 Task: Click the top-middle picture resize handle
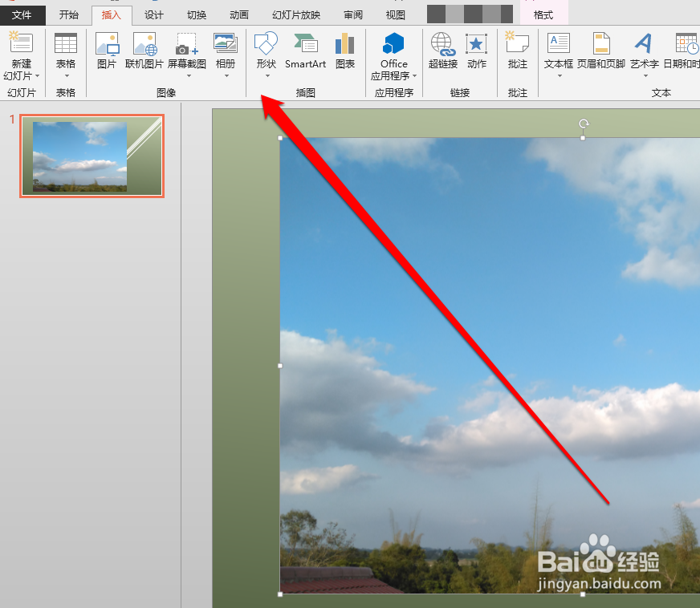pyautogui.click(x=583, y=138)
